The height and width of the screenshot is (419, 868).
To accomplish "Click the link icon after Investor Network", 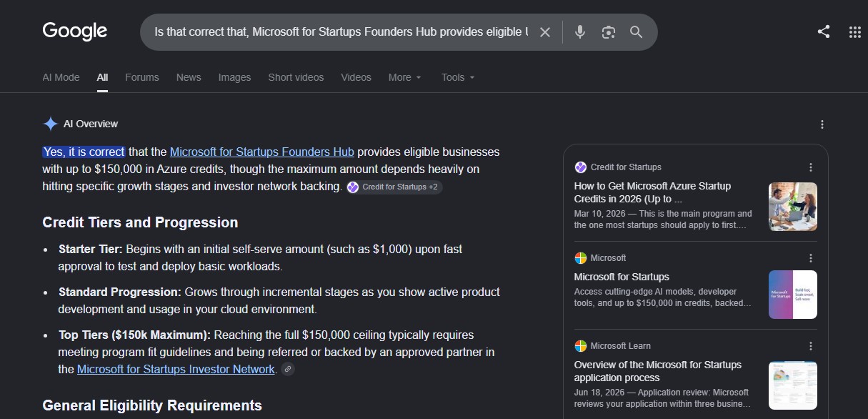I will point(287,370).
